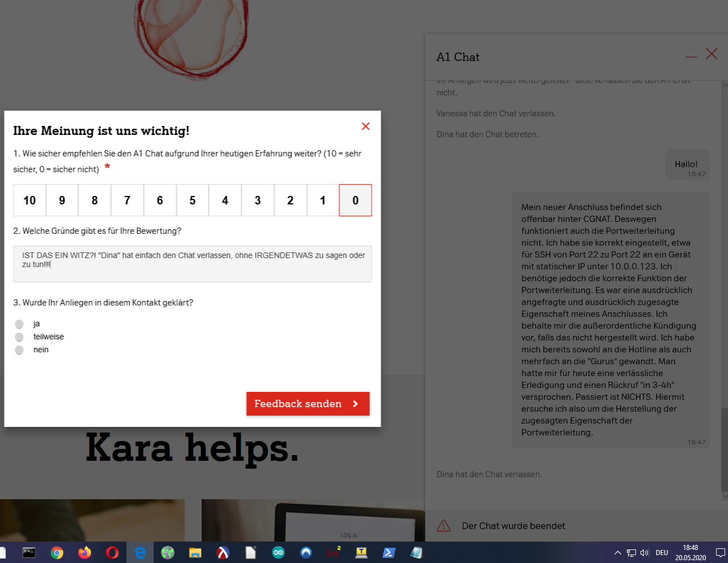The height and width of the screenshot is (563, 728).
Task: Click the 'Kara helps.' heading
Action: point(192,448)
